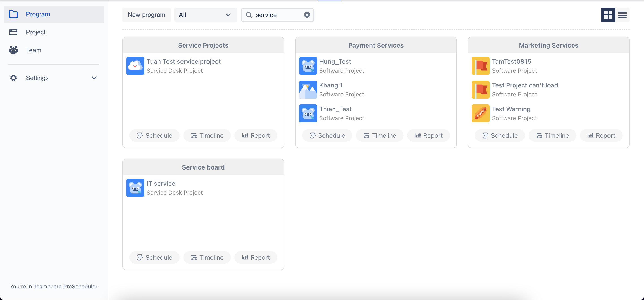Click the TamTest0815 flag avatar
Screen dimensions: 644x300
click(480, 66)
